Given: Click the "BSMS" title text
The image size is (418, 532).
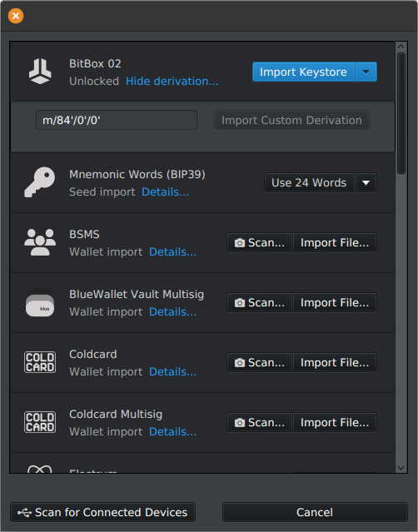Looking at the screenshot, I should click(x=84, y=235).
